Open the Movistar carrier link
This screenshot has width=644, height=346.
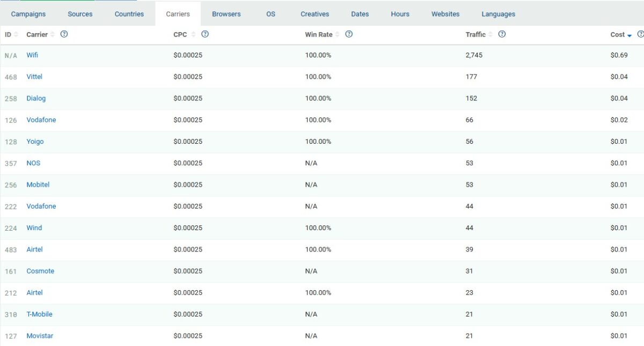40,336
